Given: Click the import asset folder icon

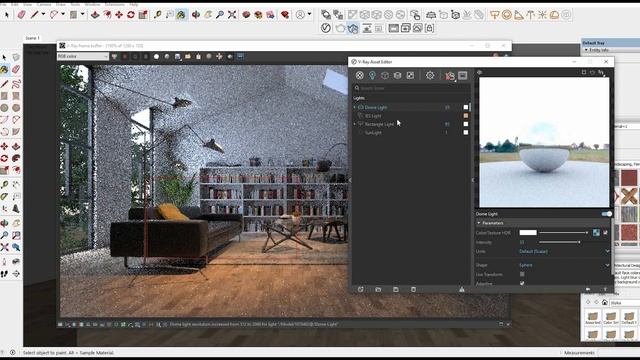Looking at the screenshot, I should (378, 289).
